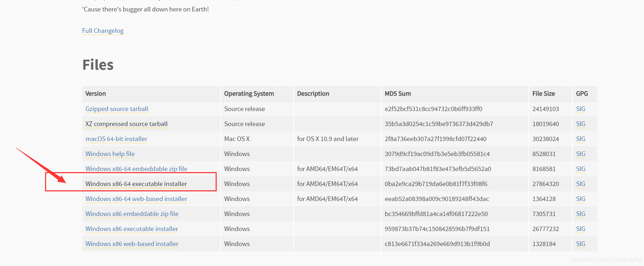644x266 pixels.
Task: Click Windows x86-64 embeddable zip file
Action: [x=136, y=169]
